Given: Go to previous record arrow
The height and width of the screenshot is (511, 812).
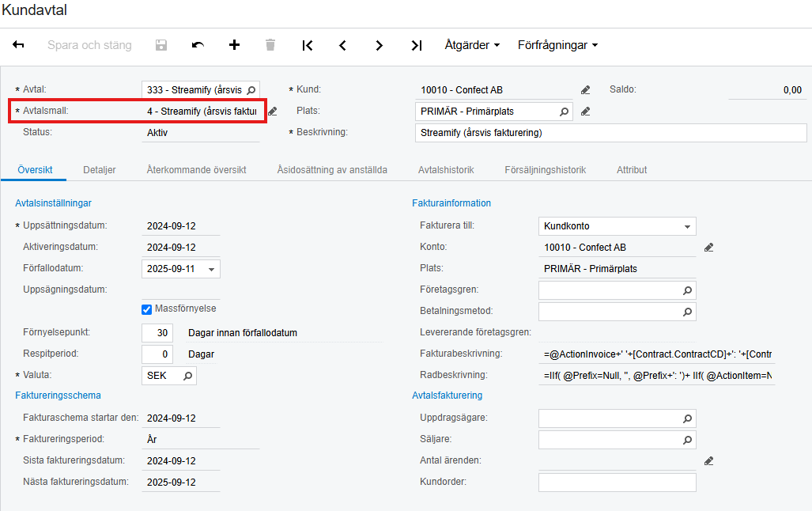Looking at the screenshot, I should pyautogui.click(x=342, y=46).
